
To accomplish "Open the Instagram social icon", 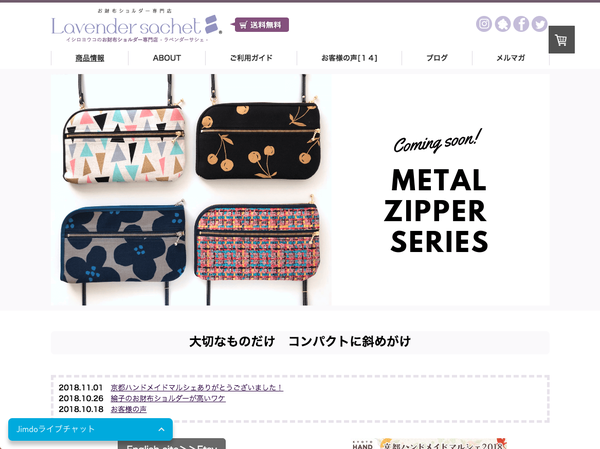I will coord(484,24).
